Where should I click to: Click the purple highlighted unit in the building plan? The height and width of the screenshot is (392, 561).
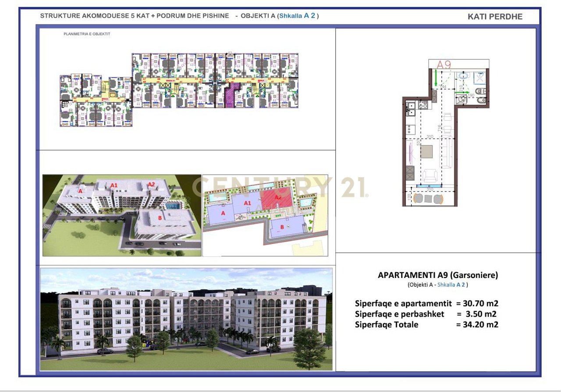pyautogui.click(x=230, y=96)
